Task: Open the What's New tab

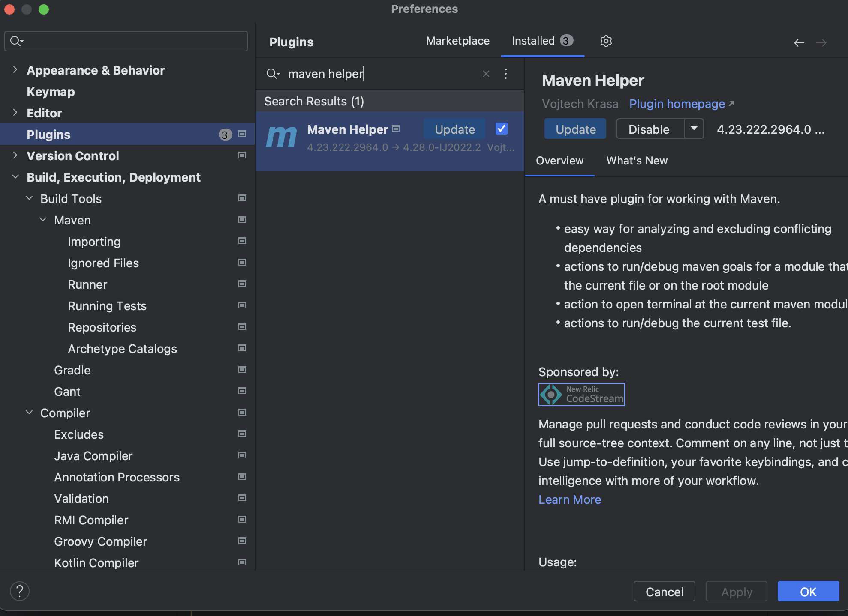Action: point(637,161)
